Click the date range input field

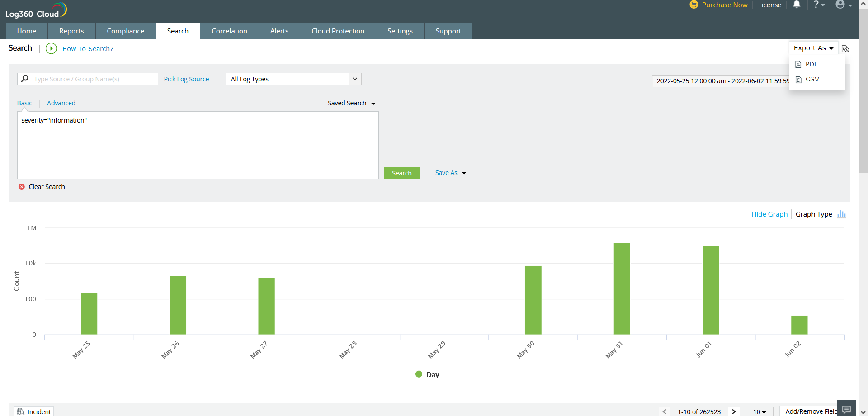click(x=721, y=81)
